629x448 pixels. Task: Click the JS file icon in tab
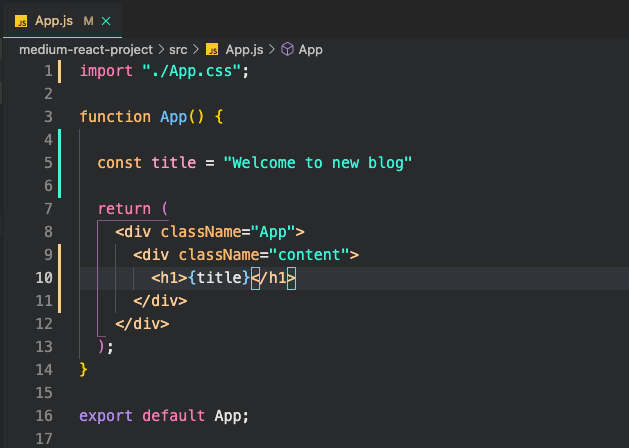point(21,21)
